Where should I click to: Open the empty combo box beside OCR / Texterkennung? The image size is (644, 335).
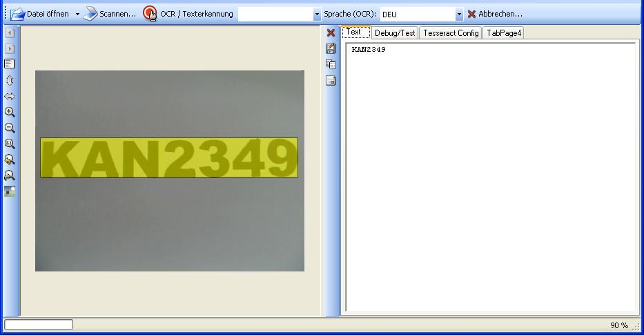[280, 14]
